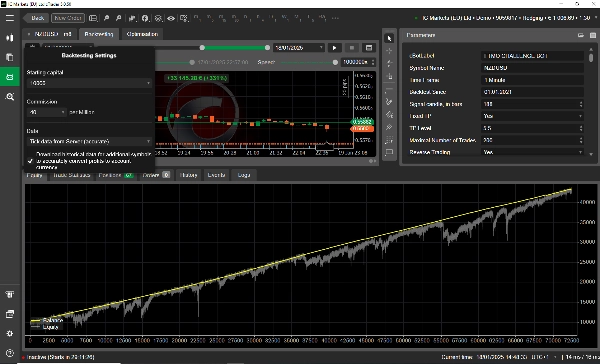This screenshot has width=600, height=364.
Task: Select the Fibonacci drawing tool
Action: click(389, 114)
